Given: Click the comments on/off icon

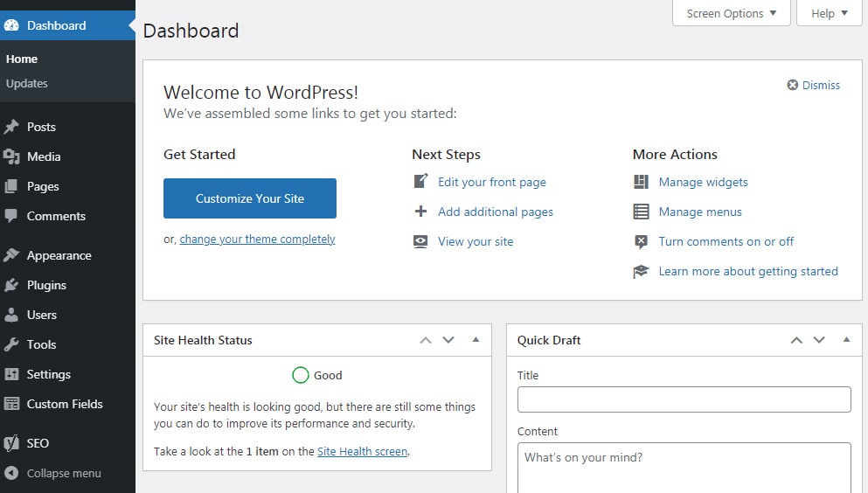Looking at the screenshot, I should 641,242.
